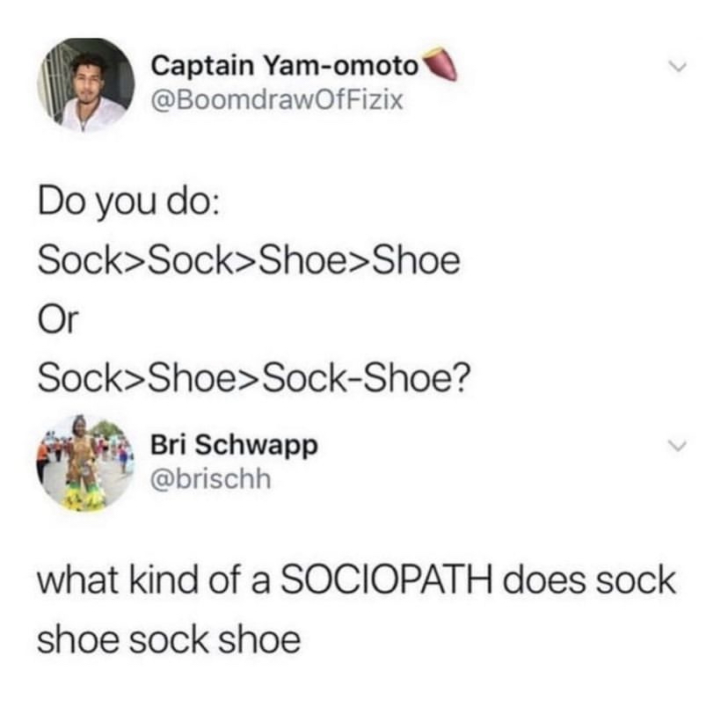Click the Bri Schwapp display name
The width and height of the screenshot is (728, 722).
pos(235,446)
